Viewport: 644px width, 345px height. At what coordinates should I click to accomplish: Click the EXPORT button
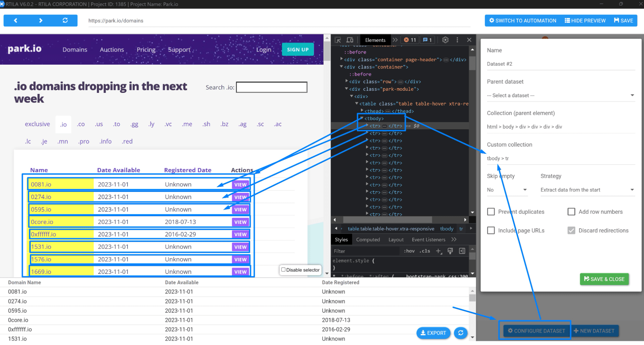[433, 333]
